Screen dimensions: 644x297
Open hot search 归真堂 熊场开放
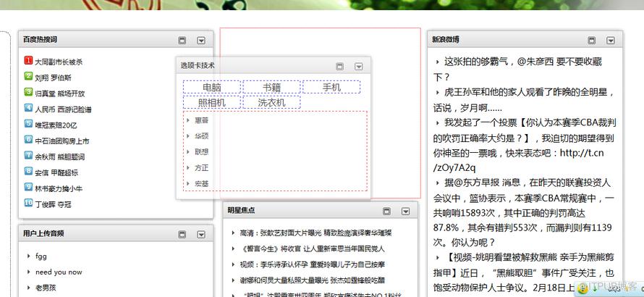[59, 93]
